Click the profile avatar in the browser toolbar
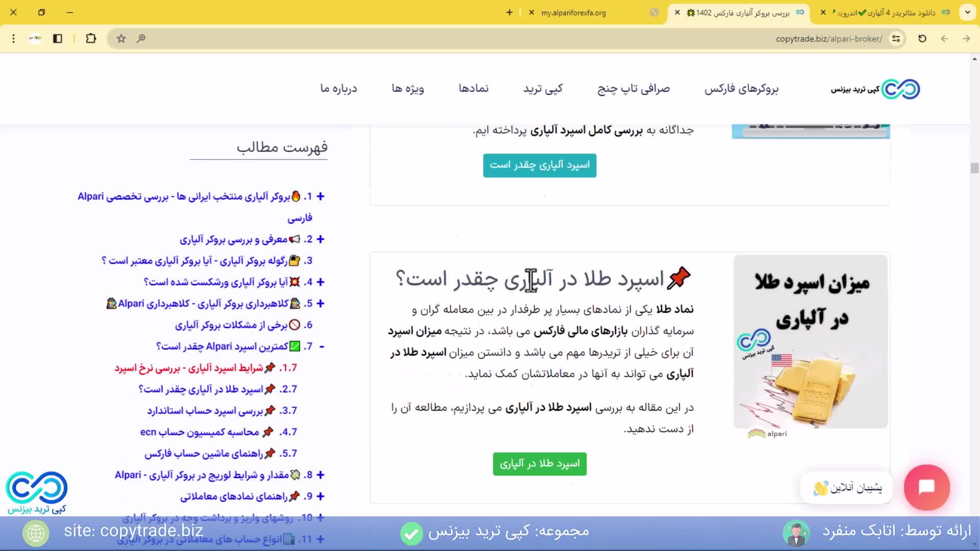 pyautogui.click(x=35, y=38)
